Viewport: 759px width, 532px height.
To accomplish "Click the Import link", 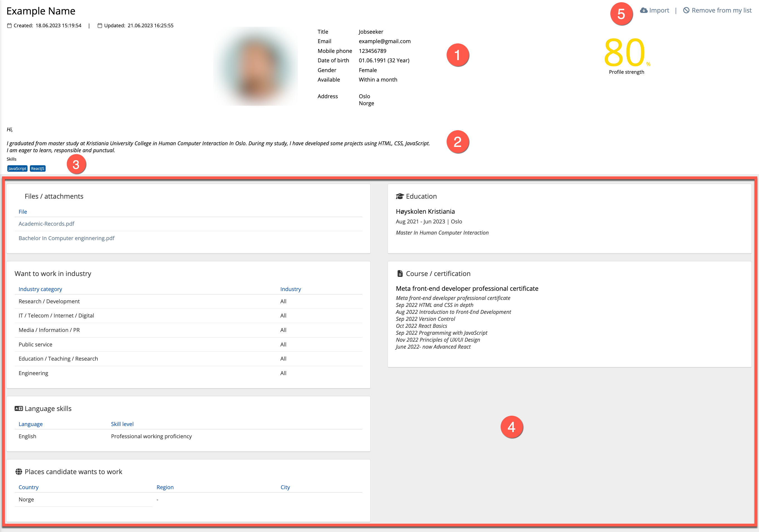I will coord(655,10).
